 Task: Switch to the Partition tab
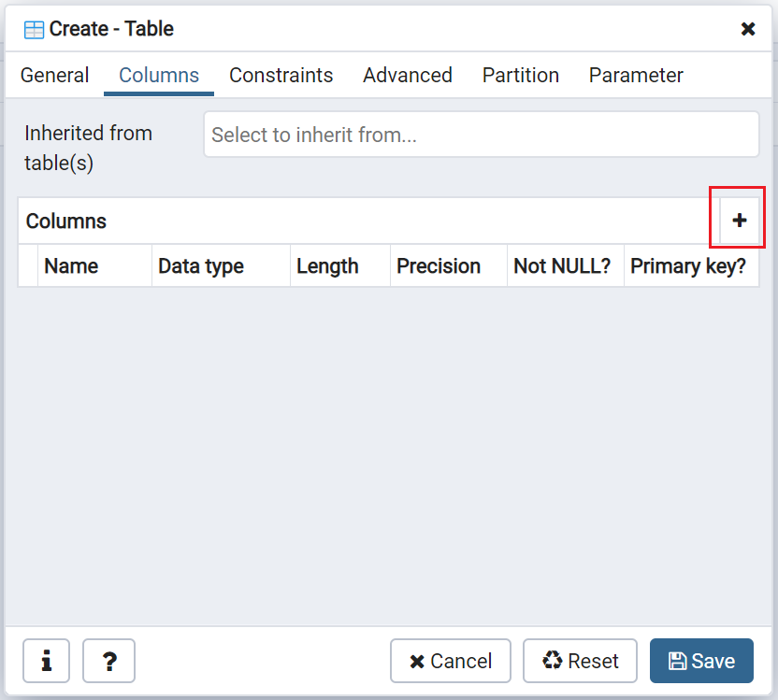click(521, 76)
